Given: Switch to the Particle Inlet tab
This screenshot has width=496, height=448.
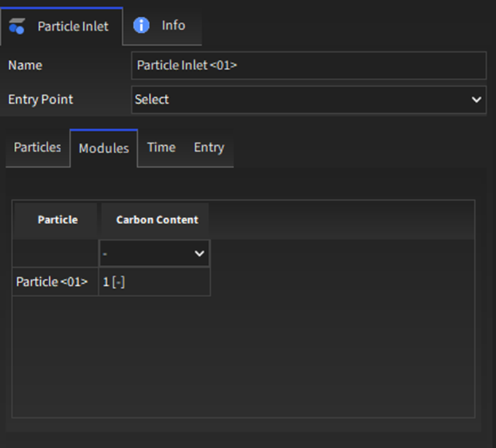Looking at the screenshot, I should pos(62,26).
